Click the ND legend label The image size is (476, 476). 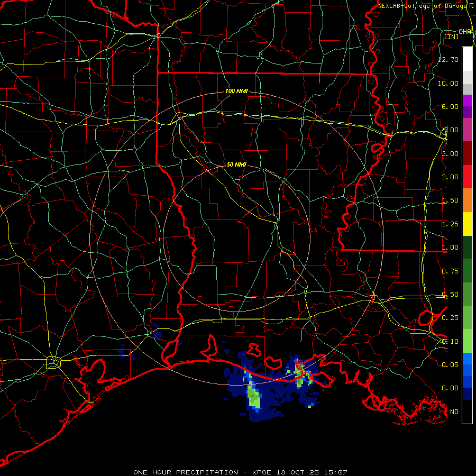(x=454, y=412)
